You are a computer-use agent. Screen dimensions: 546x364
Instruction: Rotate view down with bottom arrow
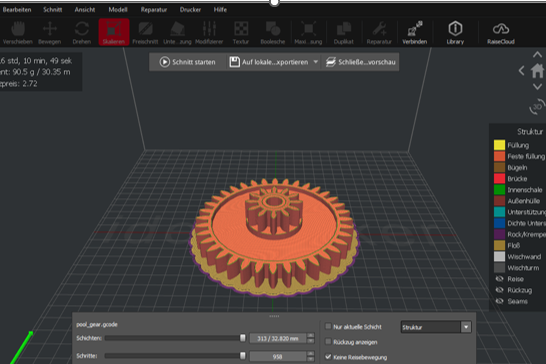537,86
